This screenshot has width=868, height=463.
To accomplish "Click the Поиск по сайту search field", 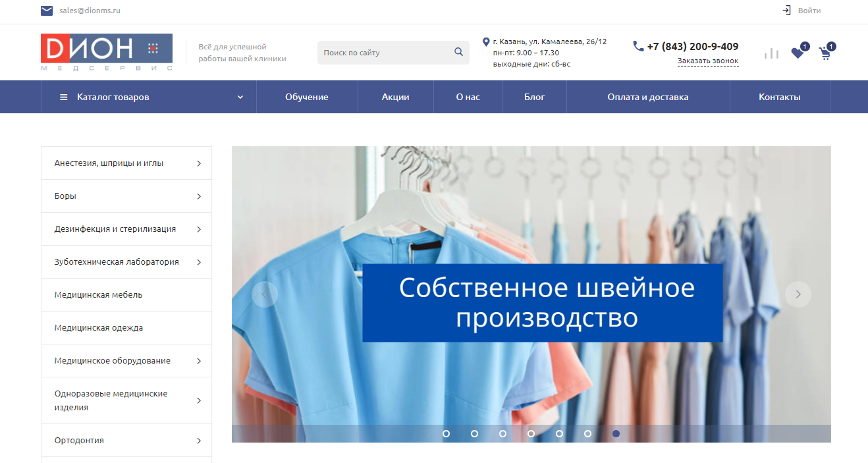I will tap(393, 53).
